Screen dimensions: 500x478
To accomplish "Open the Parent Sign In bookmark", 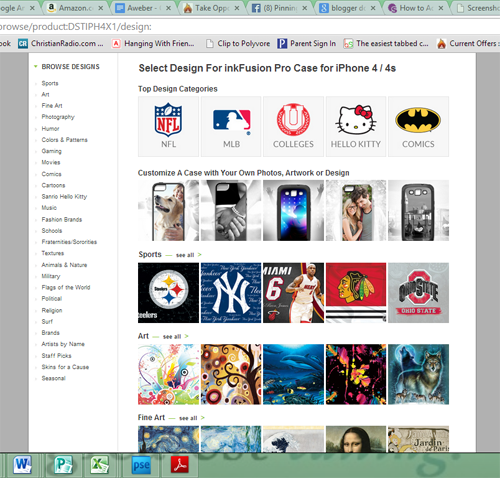I will coord(306,44).
